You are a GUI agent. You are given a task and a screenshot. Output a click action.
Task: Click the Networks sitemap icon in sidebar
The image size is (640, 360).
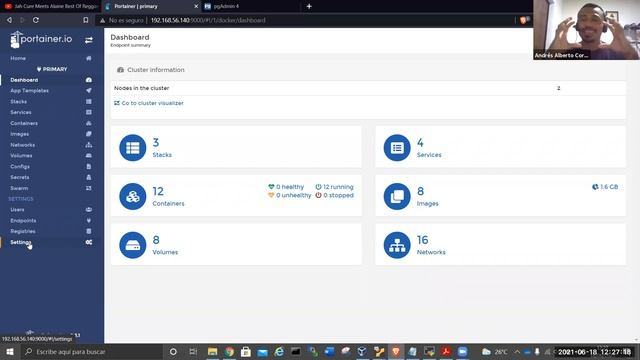click(x=89, y=145)
